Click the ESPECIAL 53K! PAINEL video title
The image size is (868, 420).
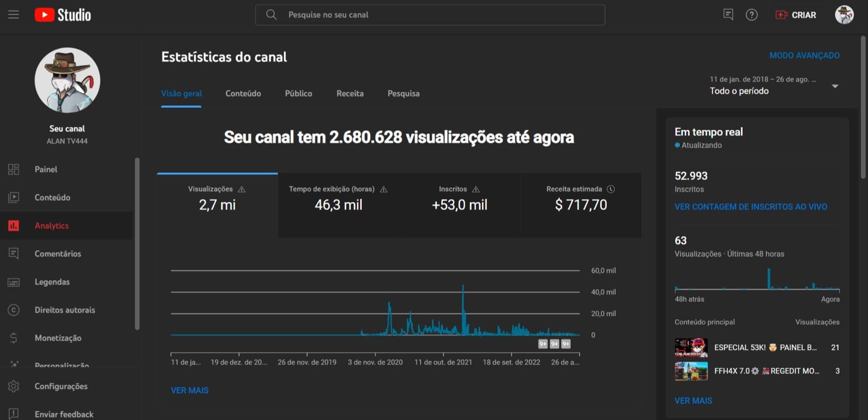[765, 347]
